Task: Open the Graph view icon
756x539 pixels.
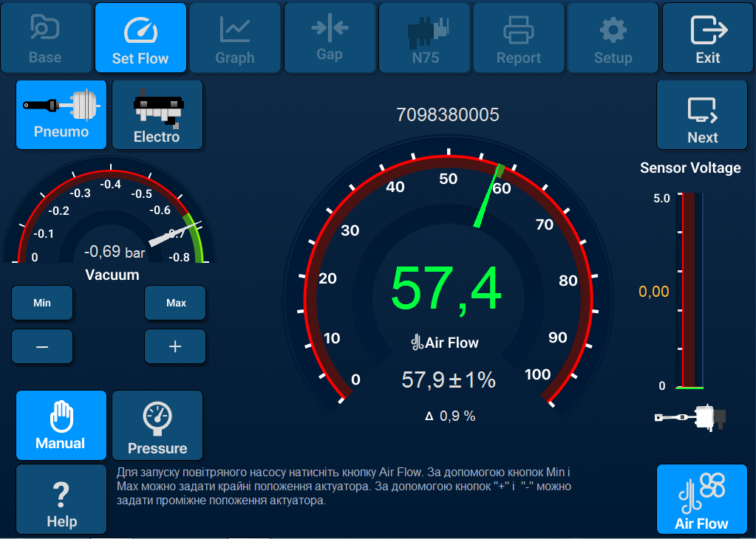Action: click(x=235, y=37)
